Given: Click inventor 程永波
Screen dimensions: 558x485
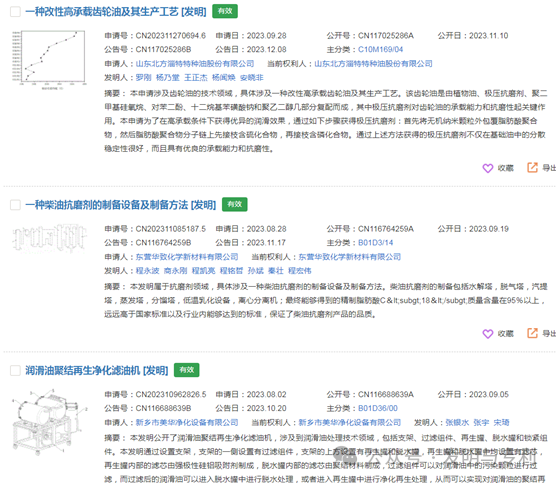Looking at the screenshot, I should point(147,271).
